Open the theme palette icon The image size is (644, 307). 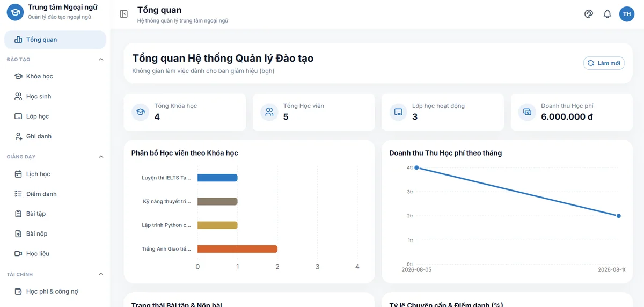[x=589, y=14]
